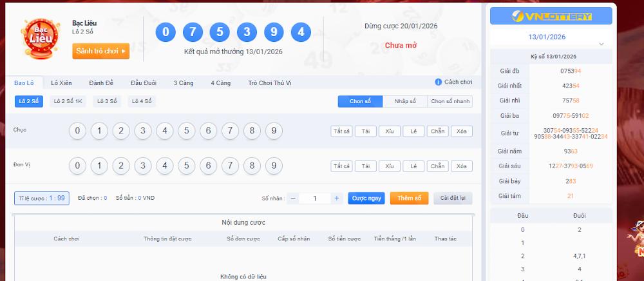Click the Tỉ lệ cược 1 : 99 box

click(x=42, y=199)
